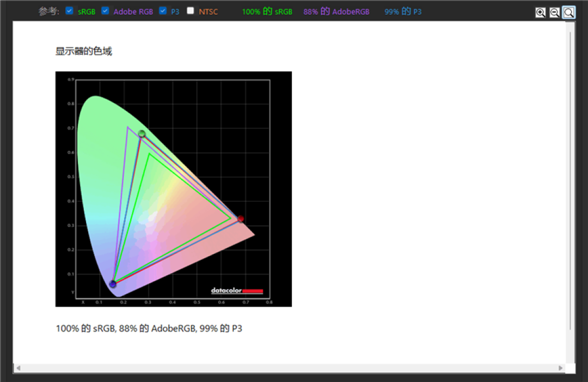Click the zoom in magnifier icon
The image size is (588, 382).
pos(541,13)
